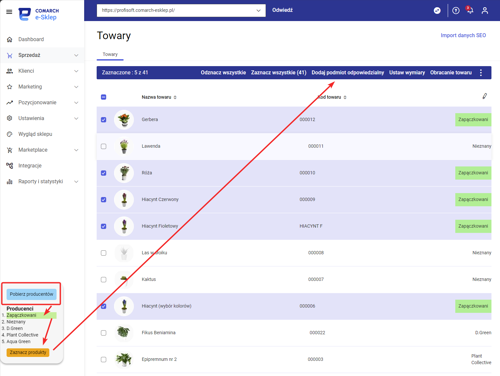Click the Fikus Beniamina thumbnail
Screen dimensions: 500x376
pyautogui.click(x=124, y=333)
